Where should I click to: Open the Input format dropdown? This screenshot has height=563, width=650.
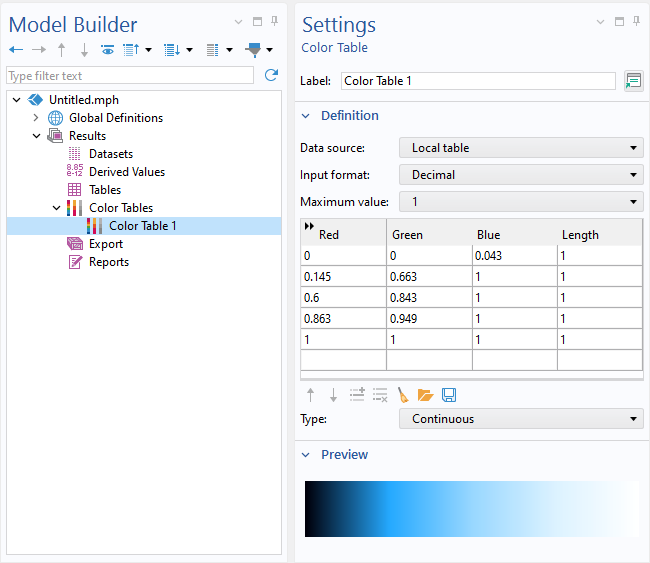521,175
